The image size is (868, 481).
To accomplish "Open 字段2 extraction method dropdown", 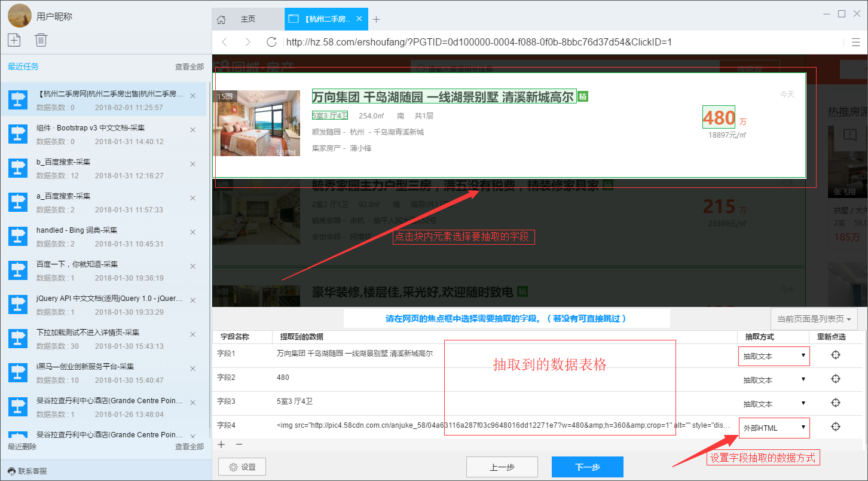I will point(774,380).
